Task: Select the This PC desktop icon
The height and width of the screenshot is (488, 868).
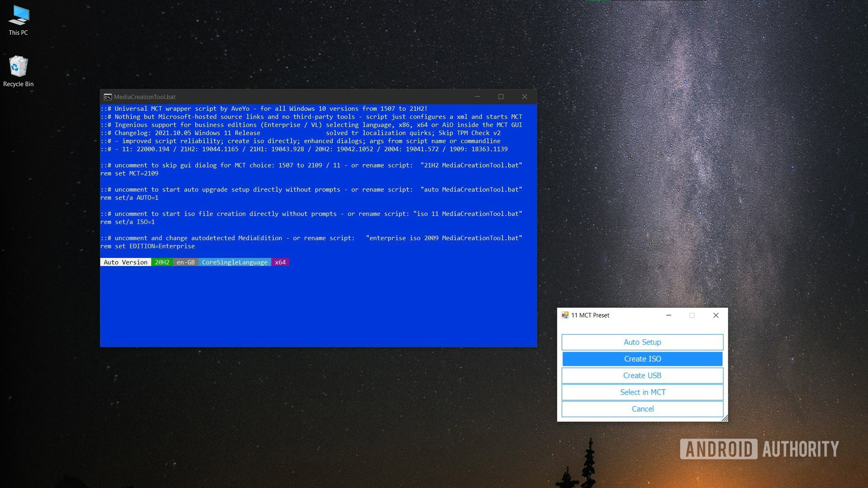Action: (19, 20)
